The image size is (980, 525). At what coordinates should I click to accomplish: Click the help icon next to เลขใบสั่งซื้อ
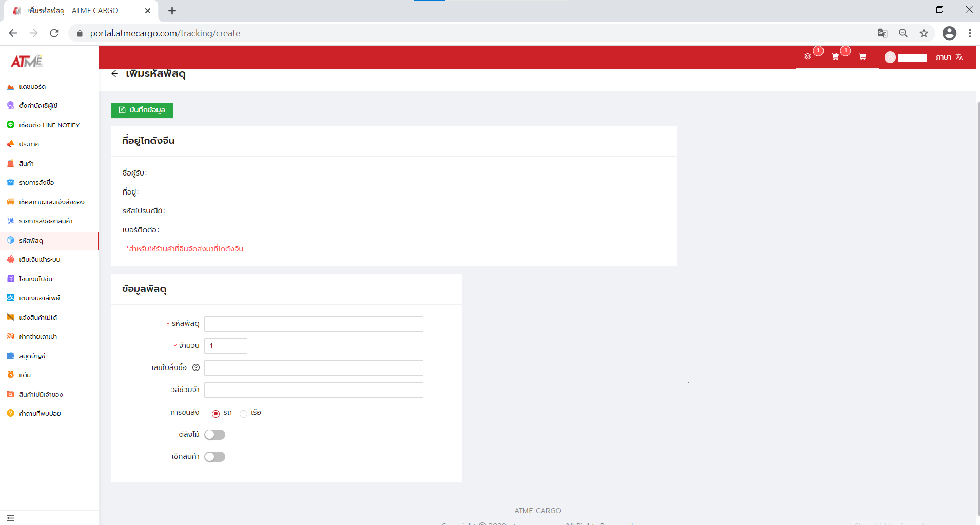tap(196, 367)
